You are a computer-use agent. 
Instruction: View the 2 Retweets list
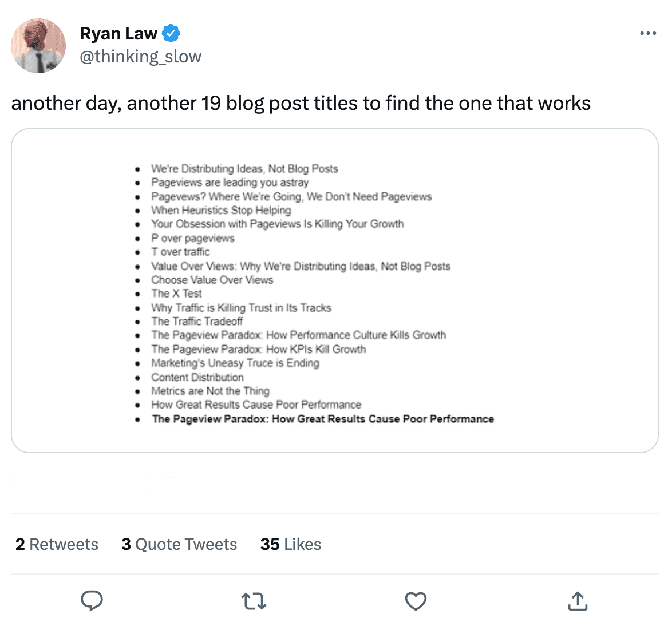(x=56, y=544)
